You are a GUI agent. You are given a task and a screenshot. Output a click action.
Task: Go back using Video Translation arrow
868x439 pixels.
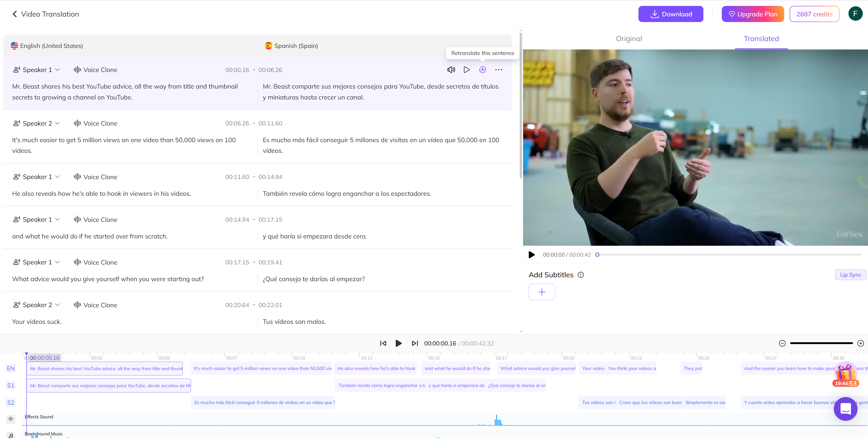coord(15,14)
